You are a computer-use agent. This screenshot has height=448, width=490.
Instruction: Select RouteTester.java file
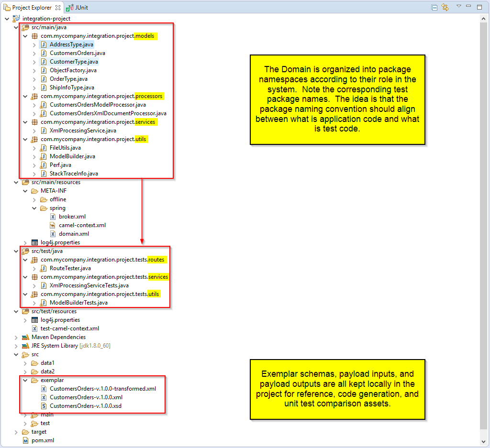[70, 268]
